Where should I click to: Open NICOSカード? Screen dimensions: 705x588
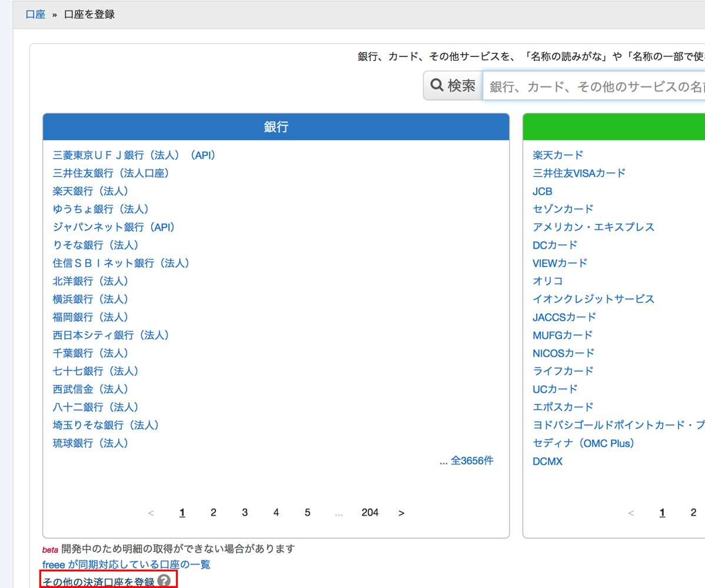[563, 353]
